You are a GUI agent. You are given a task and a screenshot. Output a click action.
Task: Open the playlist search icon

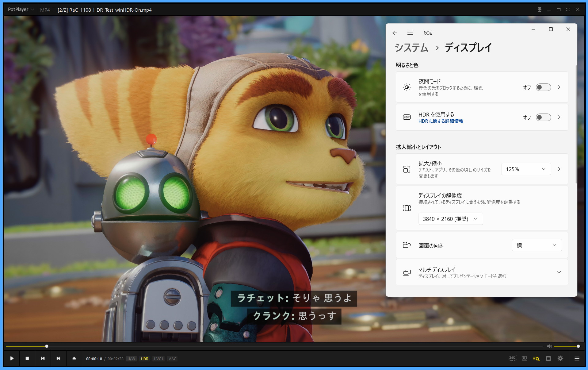536,358
